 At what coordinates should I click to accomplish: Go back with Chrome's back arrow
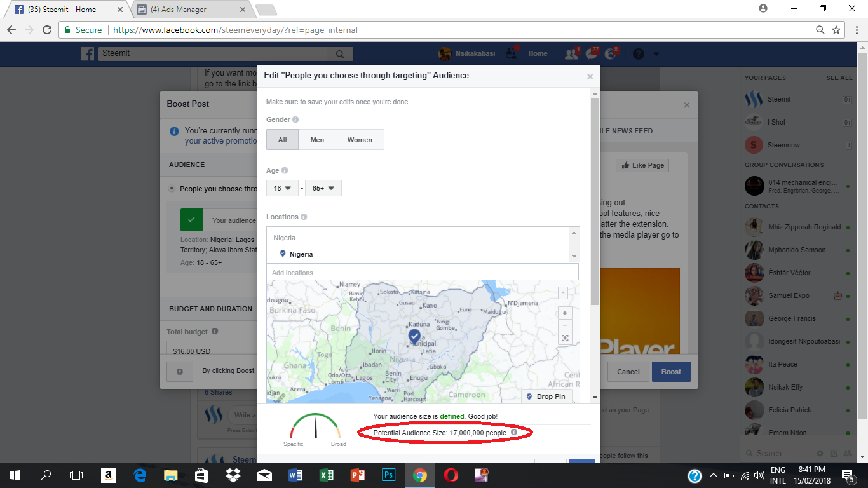pyautogui.click(x=11, y=30)
